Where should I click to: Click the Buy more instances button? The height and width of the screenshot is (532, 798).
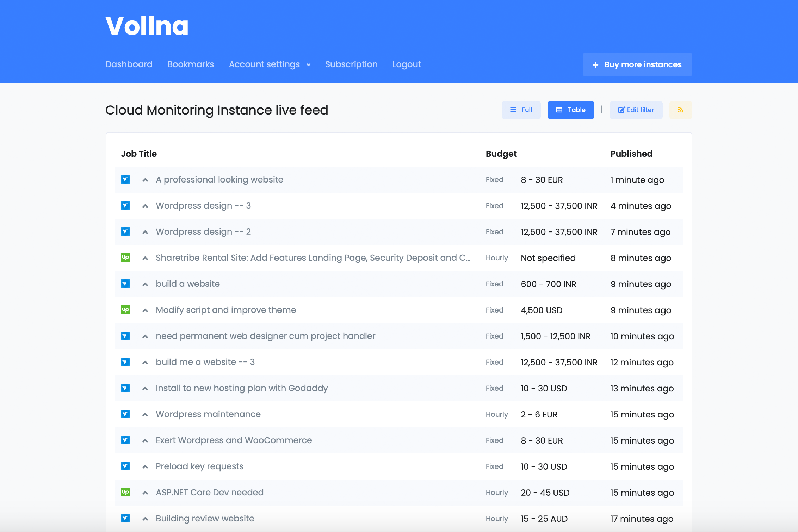(637, 64)
